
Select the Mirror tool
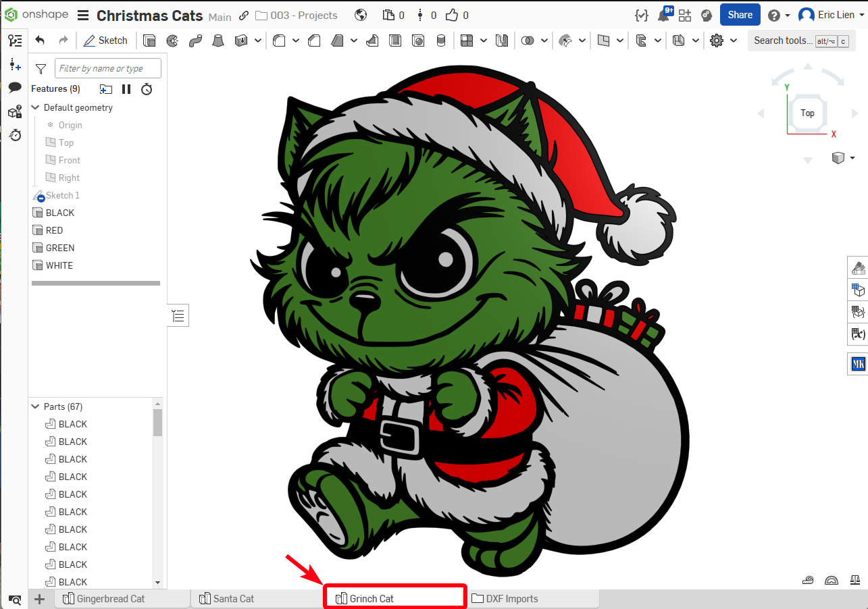pos(501,41)
